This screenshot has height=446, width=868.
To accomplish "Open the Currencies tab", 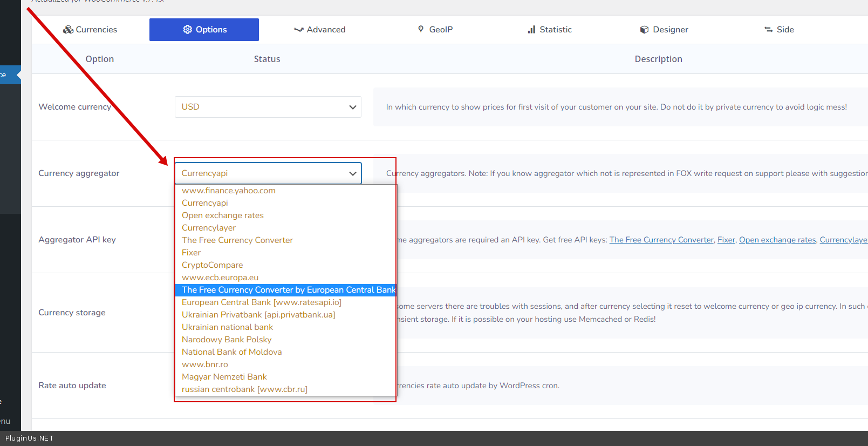I will coord(90,30).
